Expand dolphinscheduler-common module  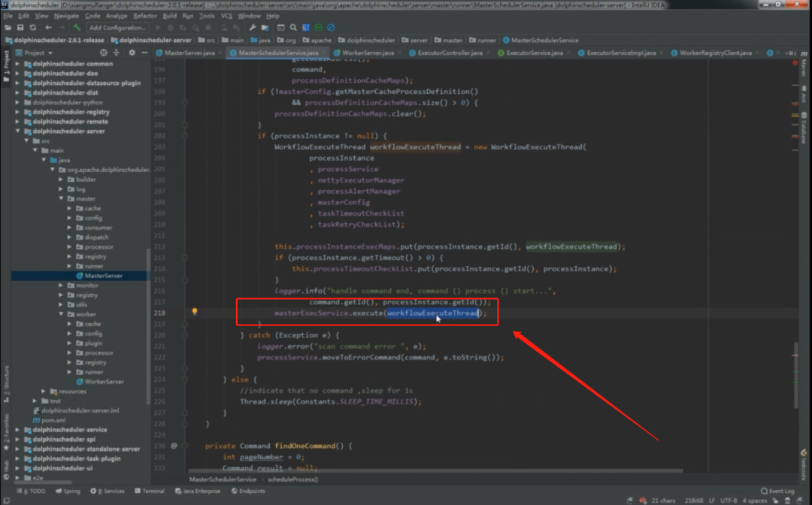point(17,64)
